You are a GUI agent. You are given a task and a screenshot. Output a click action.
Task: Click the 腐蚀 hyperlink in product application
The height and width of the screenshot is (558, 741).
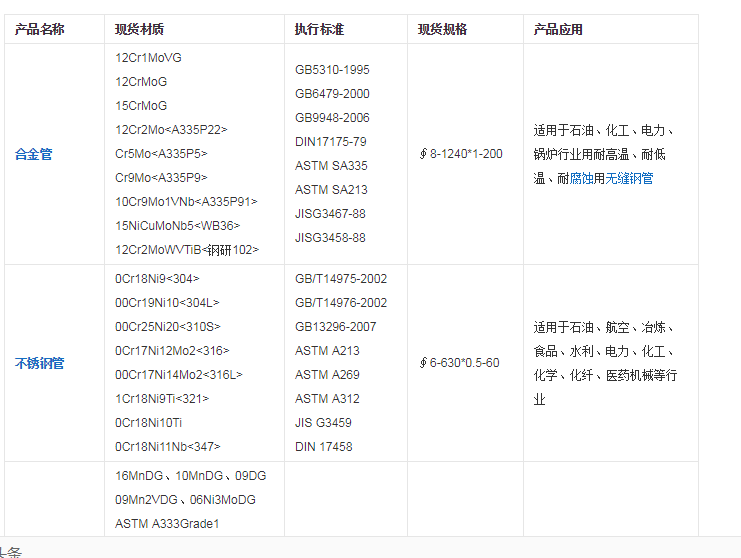click(x=581, y=178)
